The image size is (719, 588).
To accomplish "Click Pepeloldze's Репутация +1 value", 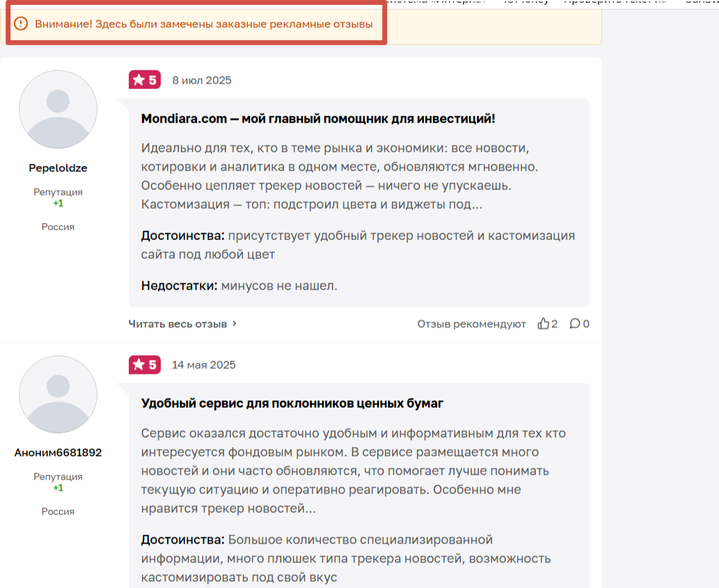I will click(x=58, y=203).
